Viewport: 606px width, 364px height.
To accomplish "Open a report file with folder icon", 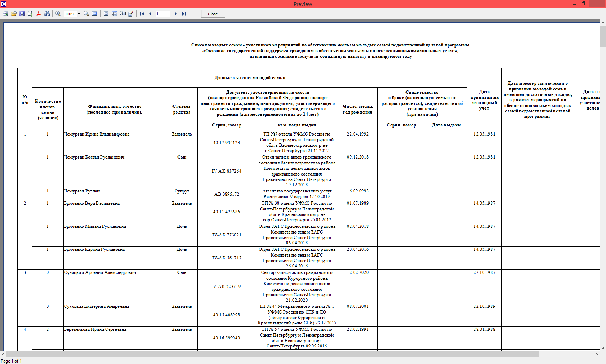I will click(13, 14).
